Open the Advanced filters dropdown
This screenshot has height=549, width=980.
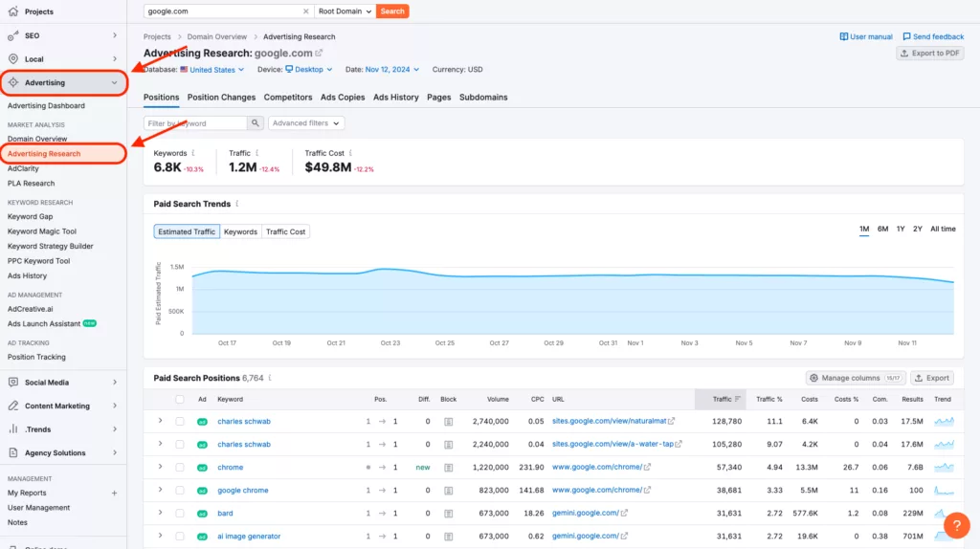coord(305,123)
